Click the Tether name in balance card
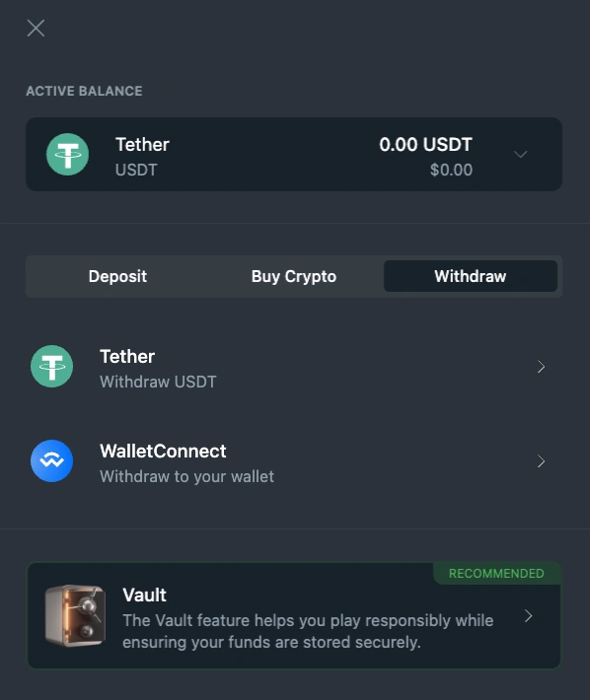The height and width of the screenshot is (700, 590). (142, 145)
